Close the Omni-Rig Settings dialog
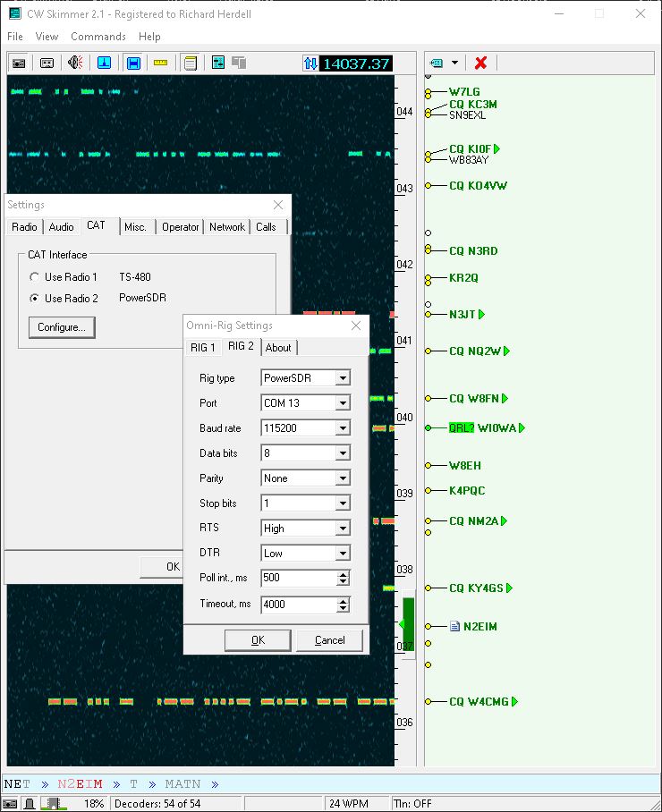662x812 pixels. click(x=356, y=326)
